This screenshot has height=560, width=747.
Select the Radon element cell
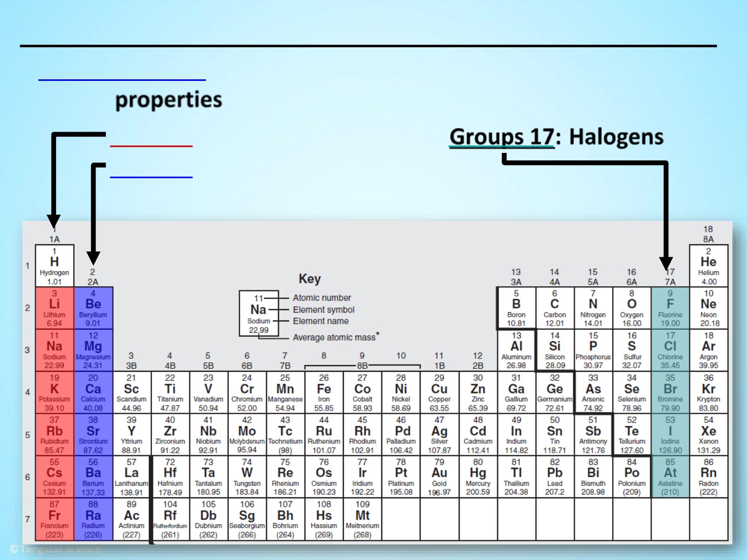point(709,477)
